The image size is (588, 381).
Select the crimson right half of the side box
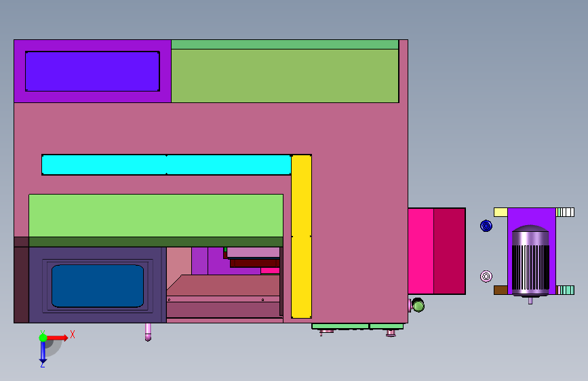[450, 252]
